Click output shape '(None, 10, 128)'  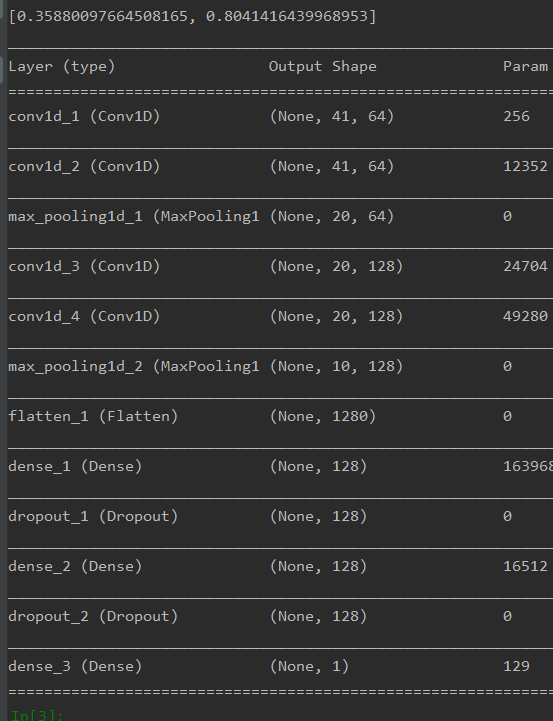coord(336,366)
